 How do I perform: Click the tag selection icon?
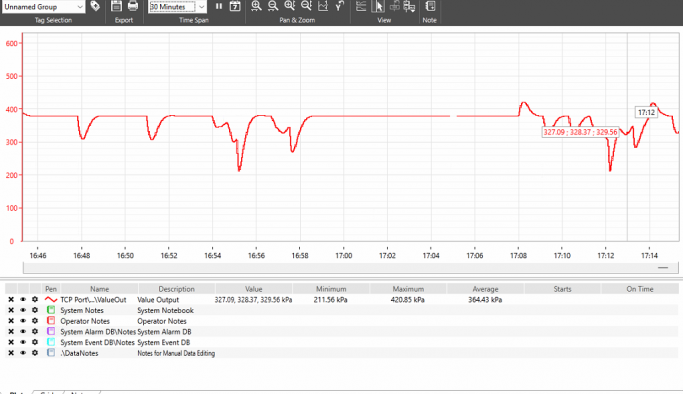(x=95, y=6)
